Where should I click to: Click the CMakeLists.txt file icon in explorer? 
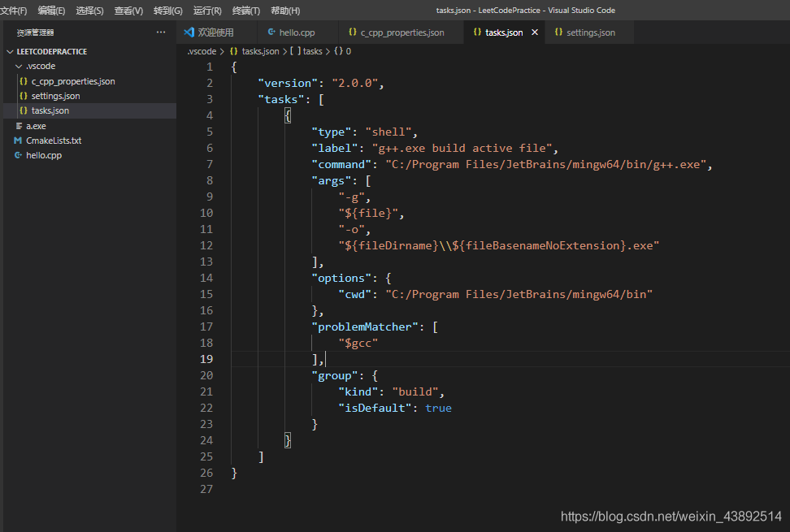[x=18, y=141]
